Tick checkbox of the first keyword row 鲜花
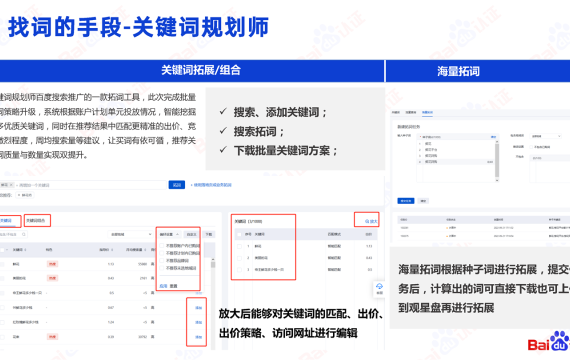The width and height of the screenshot is (570, 360). click(2, 264)
